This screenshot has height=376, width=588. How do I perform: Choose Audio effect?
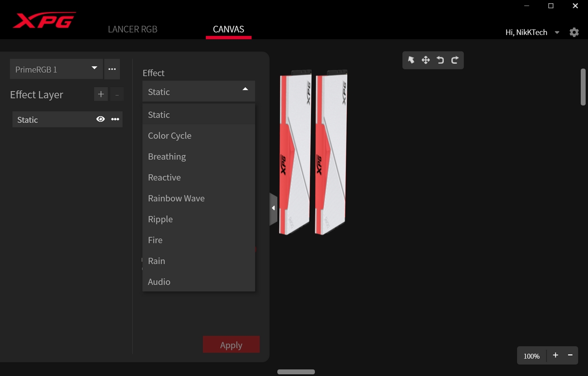pos(198,282)
